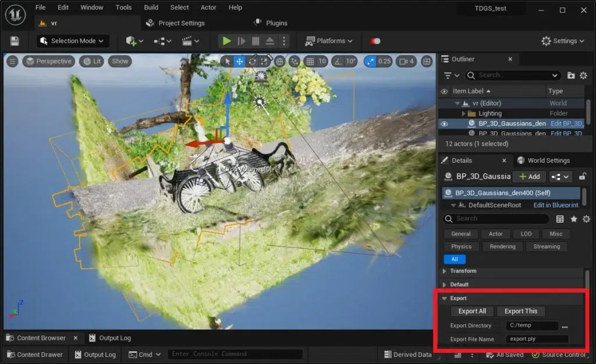Open the Platforms dropdown

329,41
